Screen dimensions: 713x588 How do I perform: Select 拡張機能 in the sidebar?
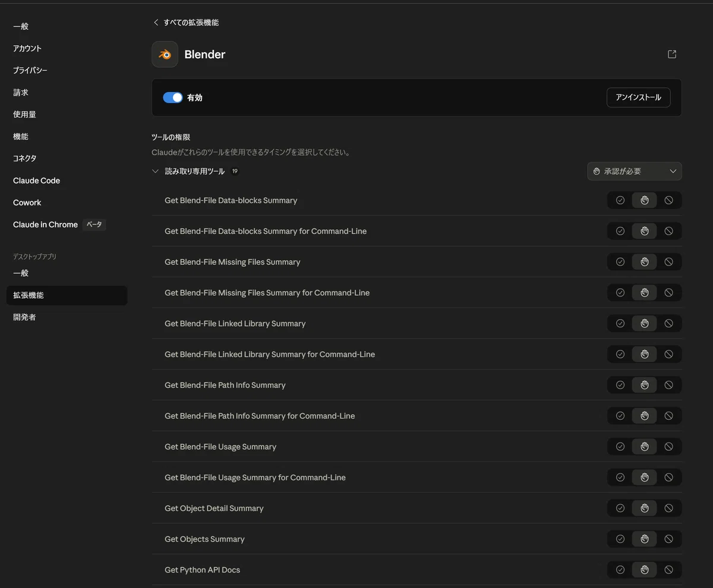67,295
